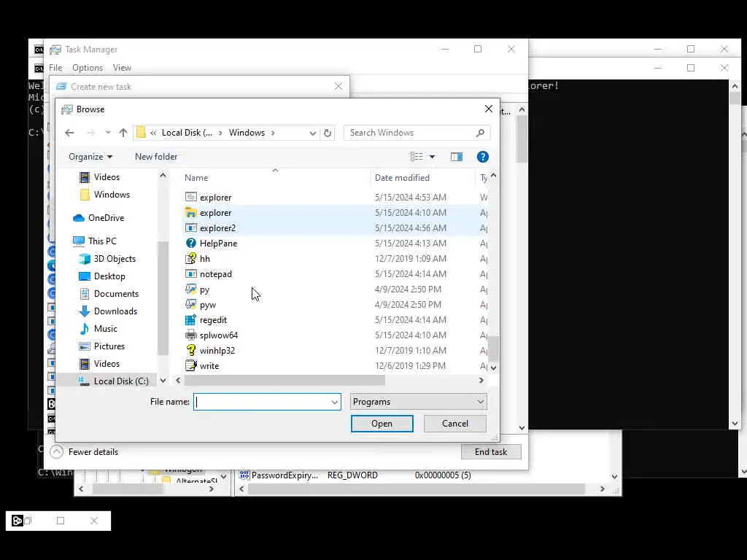Click End task in Task Manager
747x560 pixels.
coord(491,452)
